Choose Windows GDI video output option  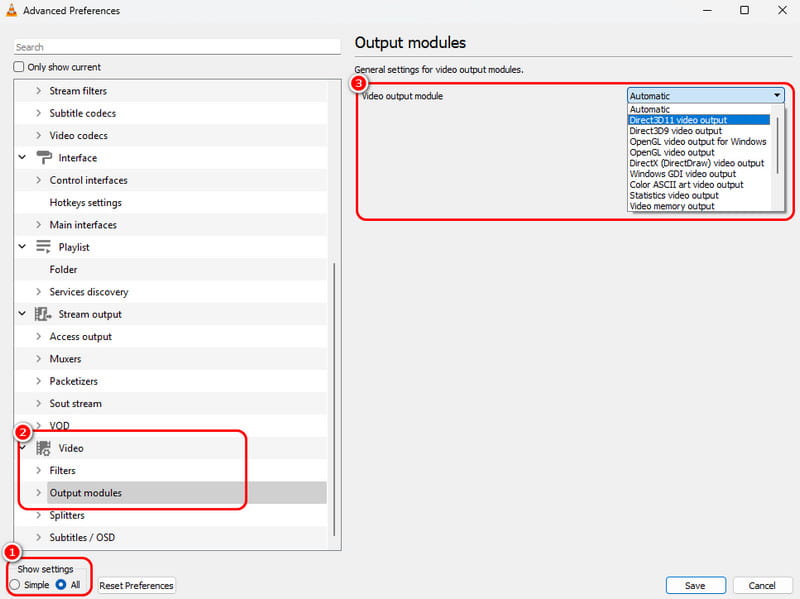pos(682,174)
